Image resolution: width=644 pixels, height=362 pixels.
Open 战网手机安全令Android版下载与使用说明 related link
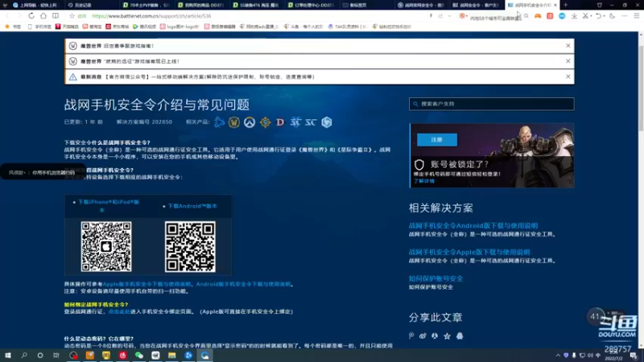pyautogui.click(x=473, y=226)
